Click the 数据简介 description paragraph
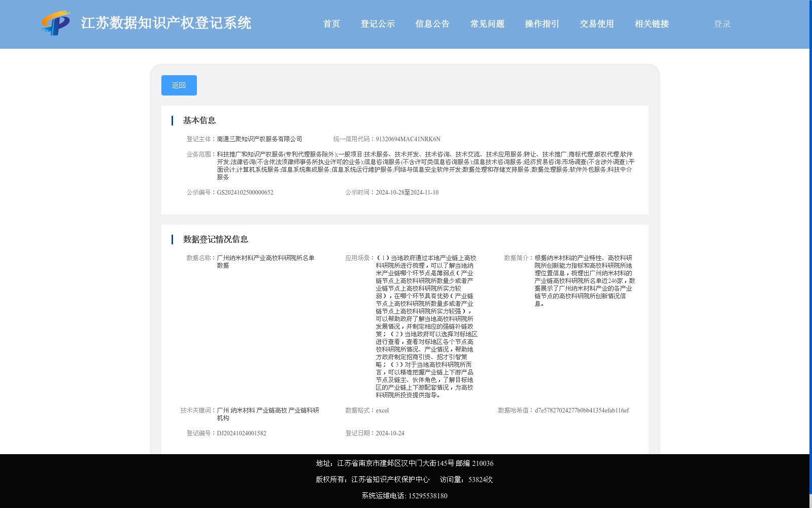812x508 pixels. pos(585,280)
